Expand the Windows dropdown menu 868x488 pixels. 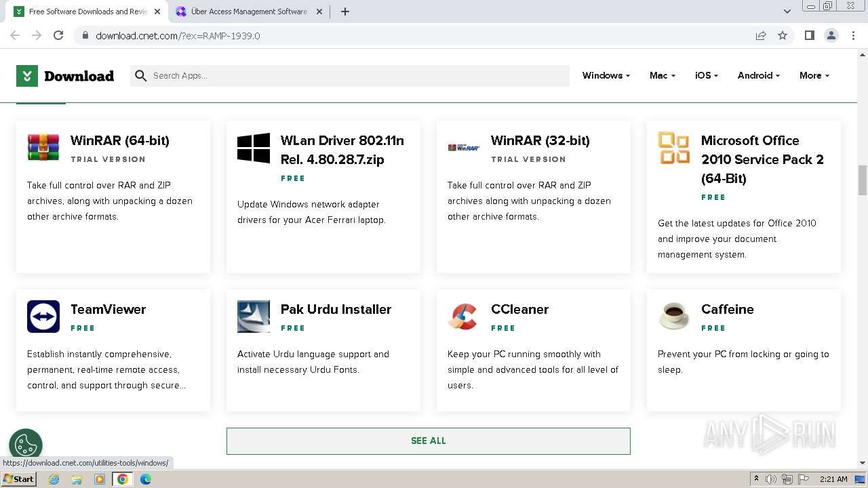coord(606,75)
